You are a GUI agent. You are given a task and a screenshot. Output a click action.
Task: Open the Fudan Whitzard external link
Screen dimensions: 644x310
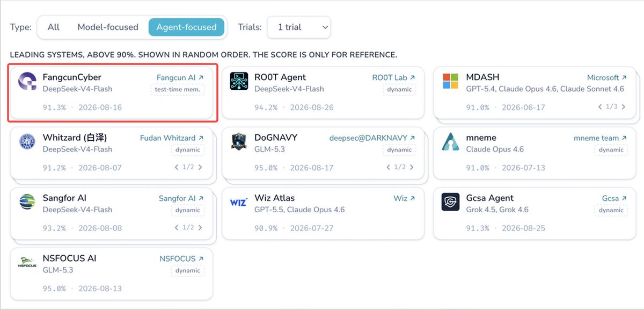[x=172, y=138]
